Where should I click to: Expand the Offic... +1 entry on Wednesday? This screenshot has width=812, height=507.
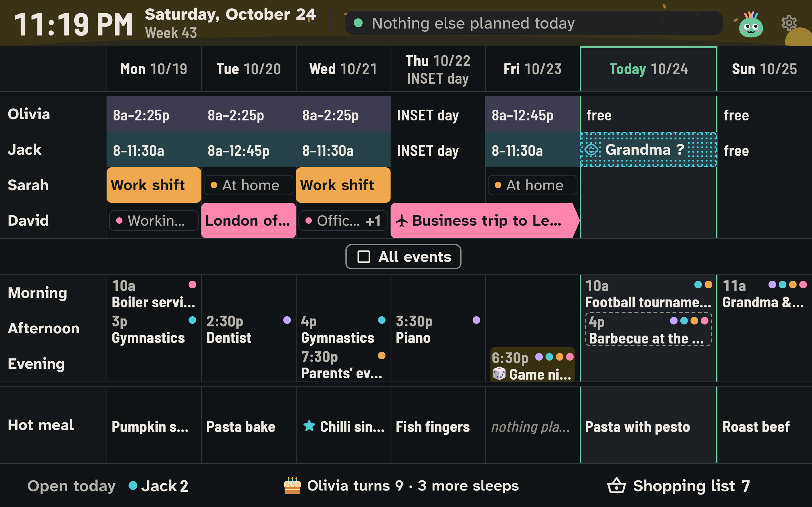coord(343,221)
